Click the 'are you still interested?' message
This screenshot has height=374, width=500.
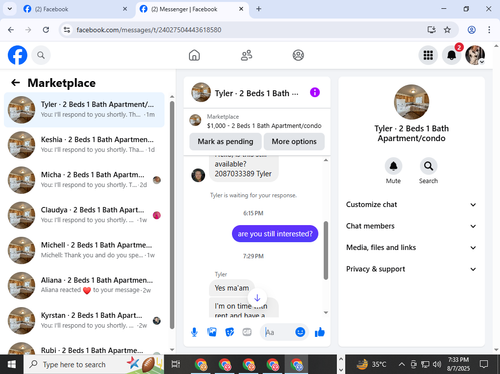pos(275,234)
